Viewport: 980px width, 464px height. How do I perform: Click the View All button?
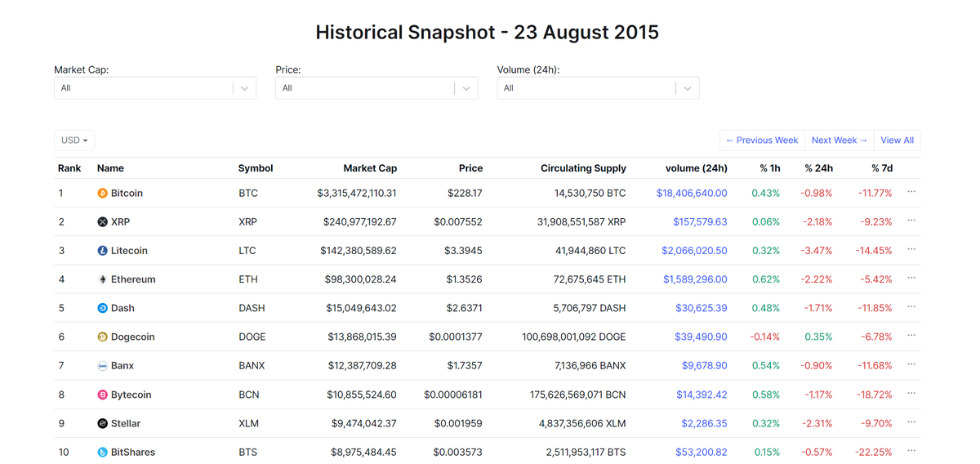897,141
